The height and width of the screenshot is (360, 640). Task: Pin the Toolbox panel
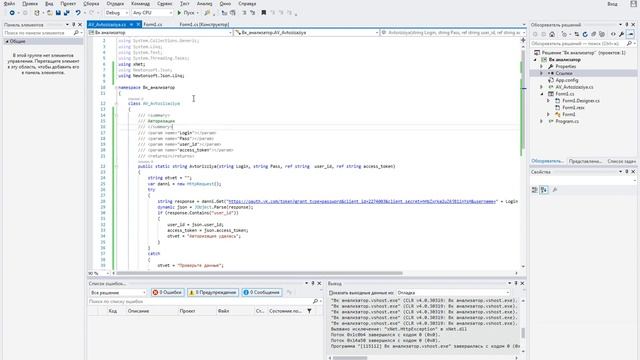pyautogui.click(x=73, y=25)
